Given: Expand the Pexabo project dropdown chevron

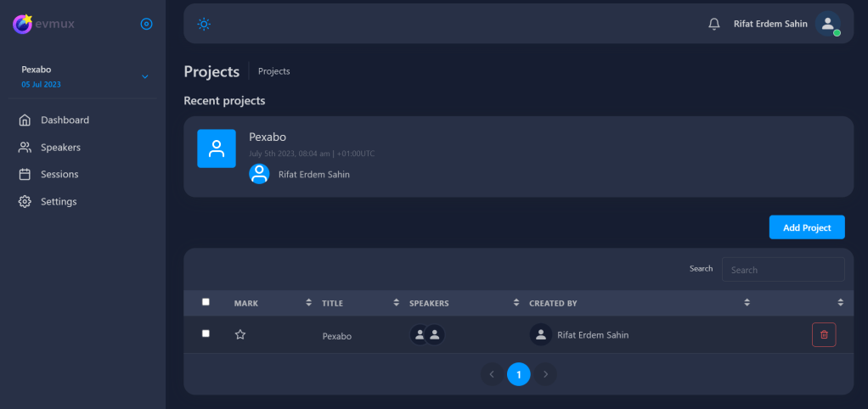Looking at the screenshot, I should click(x=145, y=76).
